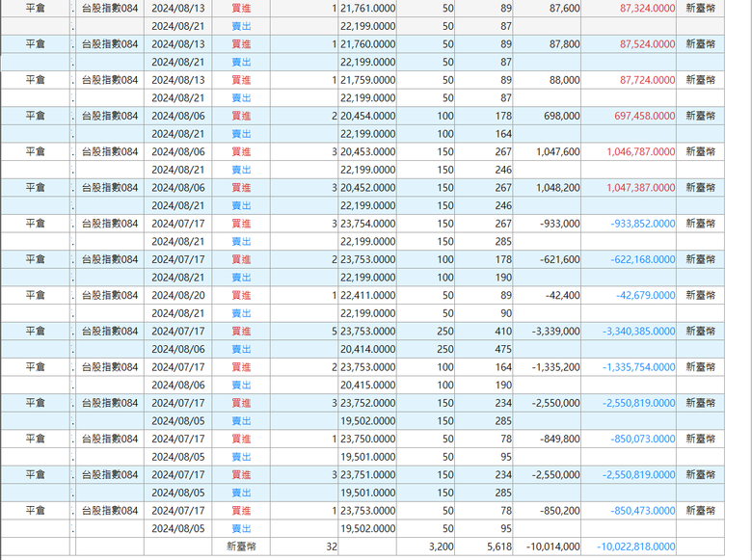Click the profit value 1,047,600
This screenshot has height=560, width=752.
pyautogui.click(x=558, y=152)
